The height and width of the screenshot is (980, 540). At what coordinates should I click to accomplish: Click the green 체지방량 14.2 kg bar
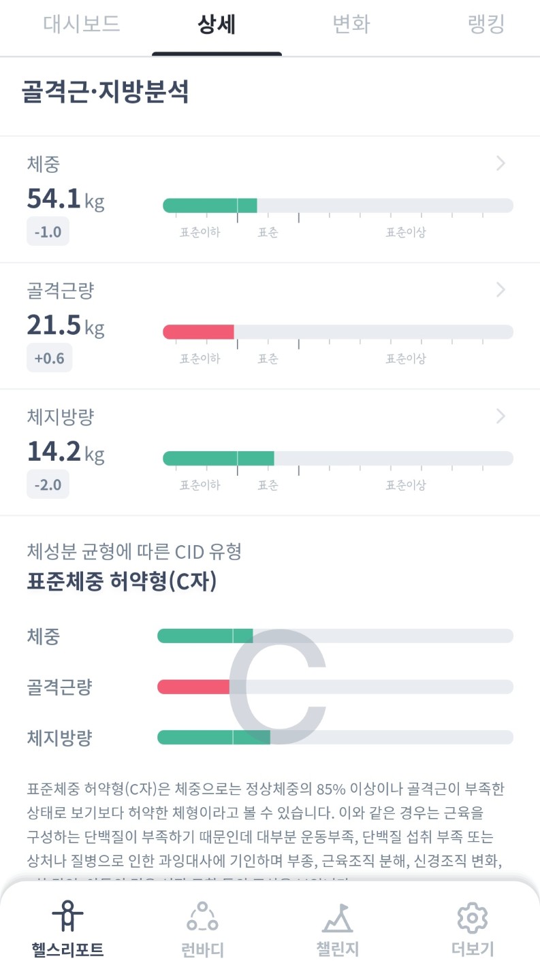tap(218, 459)
